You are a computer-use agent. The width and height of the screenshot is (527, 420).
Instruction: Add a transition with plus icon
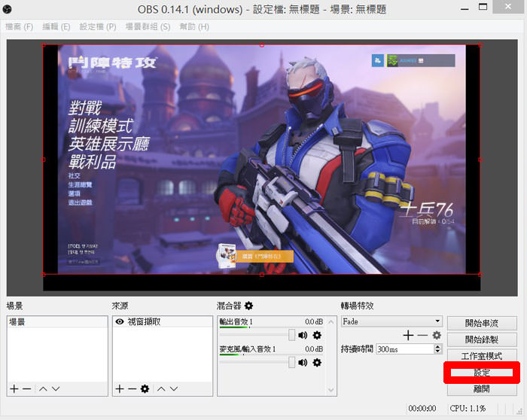[x=408, y=335]
